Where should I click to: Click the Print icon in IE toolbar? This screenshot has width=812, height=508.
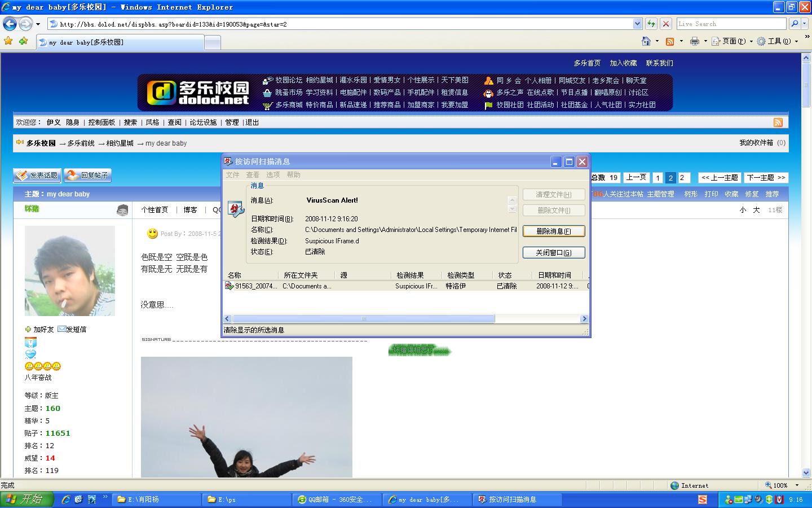click(695, 41)
